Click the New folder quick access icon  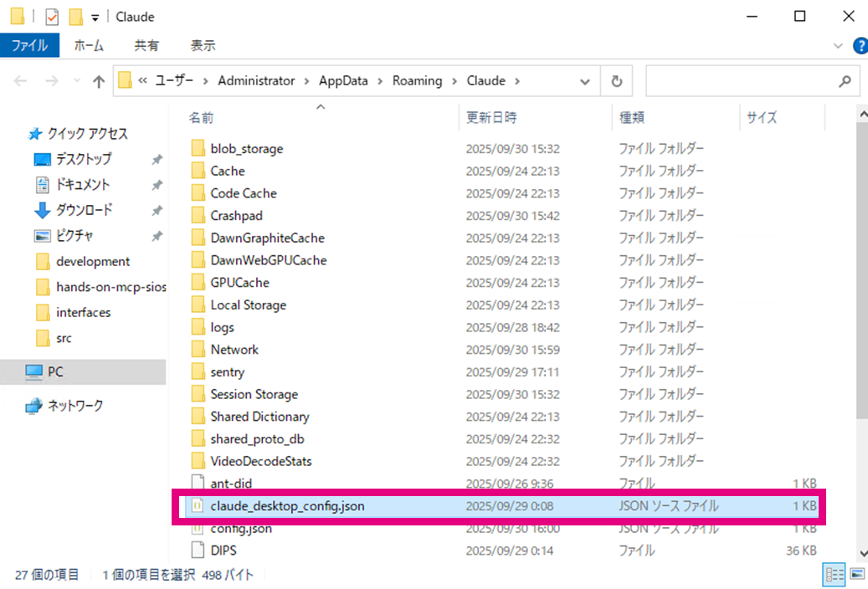pos(76,17)
